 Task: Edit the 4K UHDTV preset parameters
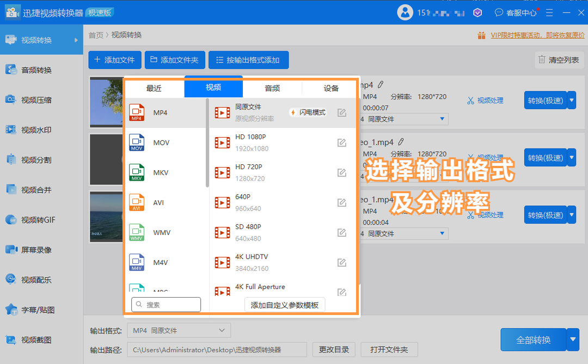341,262
